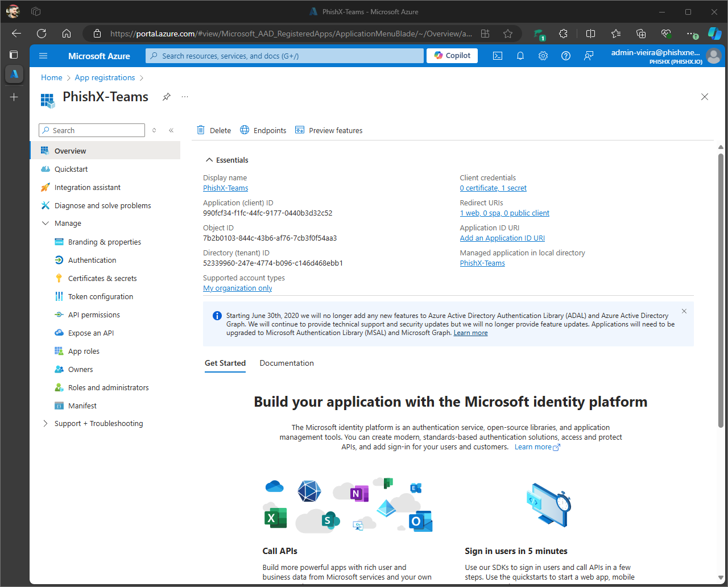Open the PhishX-Teams display name link
Screen dimensions: 728x587
tap(226, 188)
